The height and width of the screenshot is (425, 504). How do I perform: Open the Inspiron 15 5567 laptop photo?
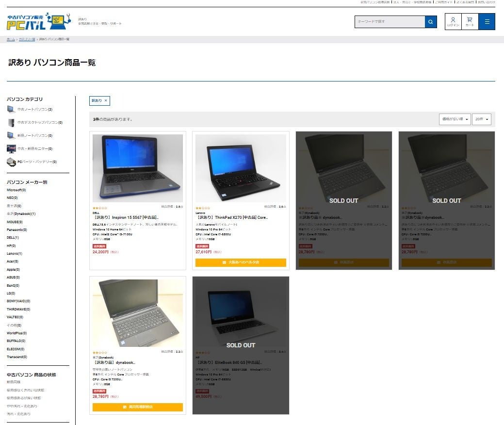(138, 168)
